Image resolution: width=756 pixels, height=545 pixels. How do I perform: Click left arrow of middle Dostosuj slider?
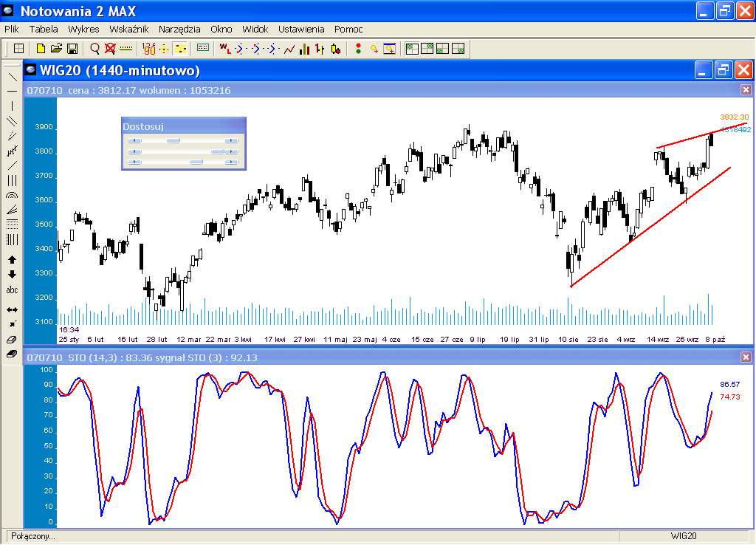coord(134,151)
